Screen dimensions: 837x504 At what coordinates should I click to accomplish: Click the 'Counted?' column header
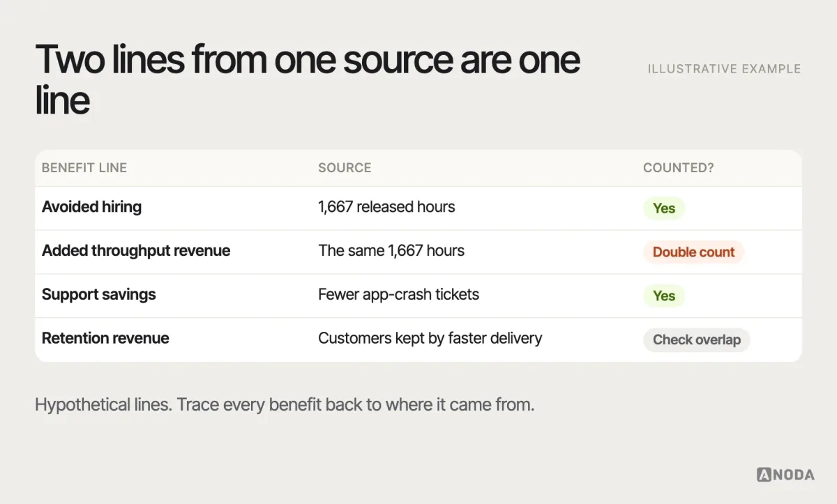click(679, 168)
